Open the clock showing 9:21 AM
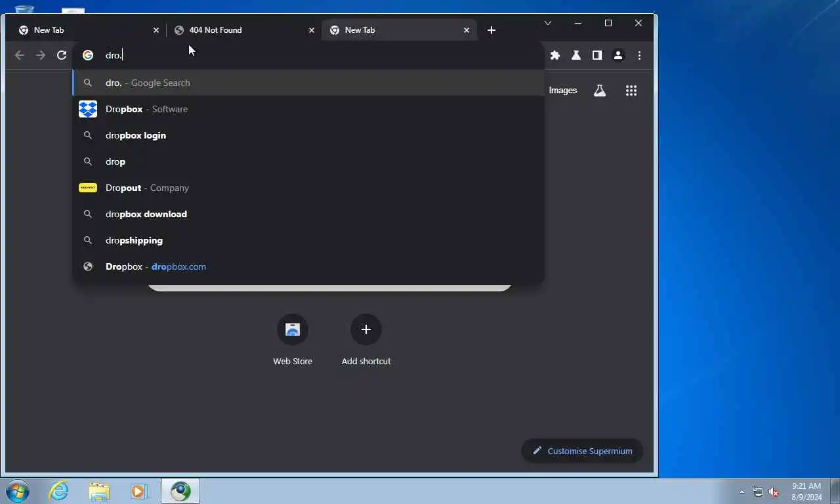 pos(807,492)
